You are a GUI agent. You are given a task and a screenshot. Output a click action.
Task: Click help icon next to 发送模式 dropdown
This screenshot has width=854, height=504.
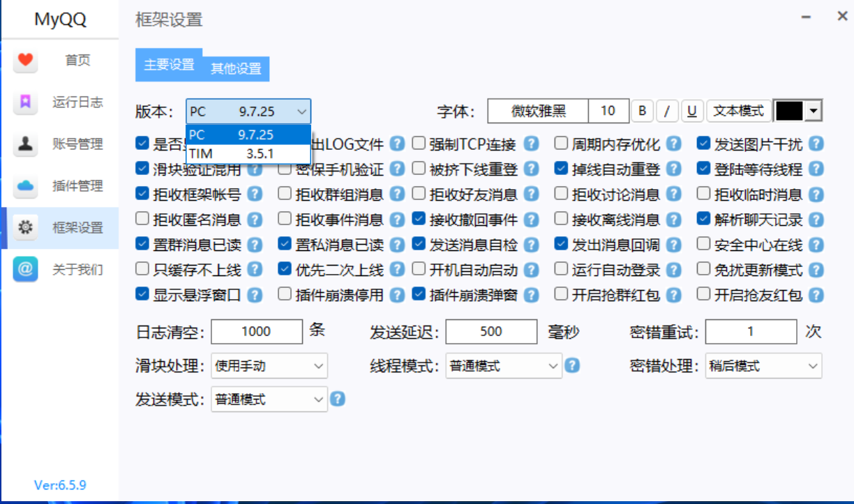pyautogui.click(x=338, y=399)
